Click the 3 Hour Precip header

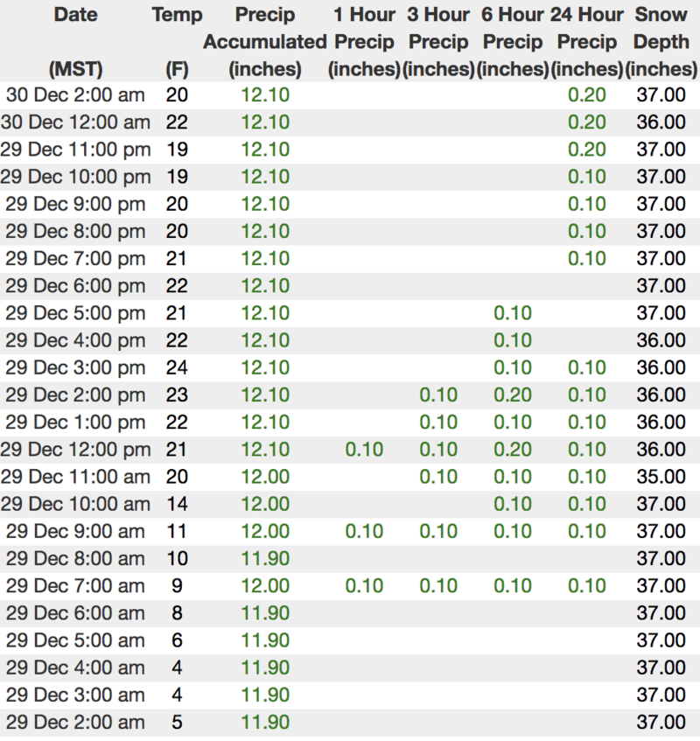click(x=438, y=41)
